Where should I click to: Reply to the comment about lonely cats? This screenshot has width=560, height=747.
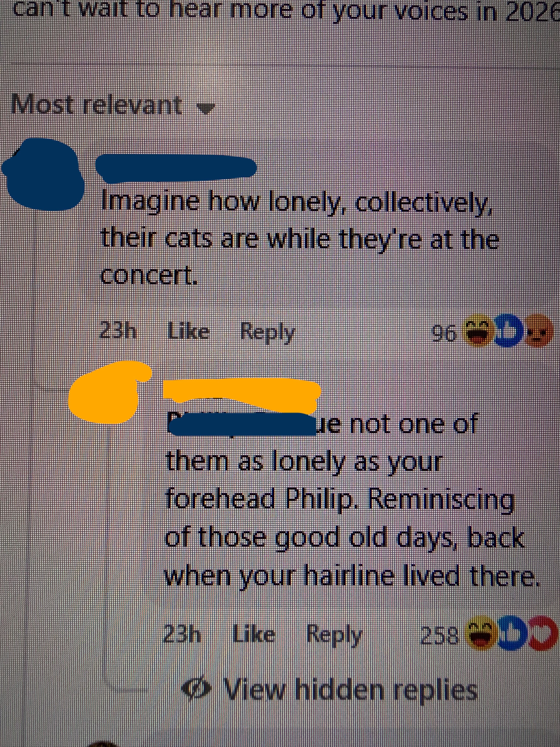[267, 333]
